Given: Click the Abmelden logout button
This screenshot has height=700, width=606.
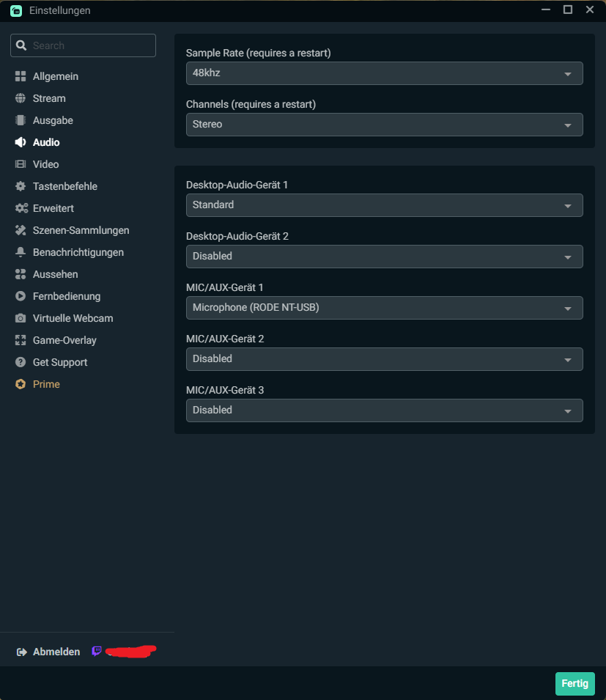Looking at the screenshot, I should tap(48, 652).
